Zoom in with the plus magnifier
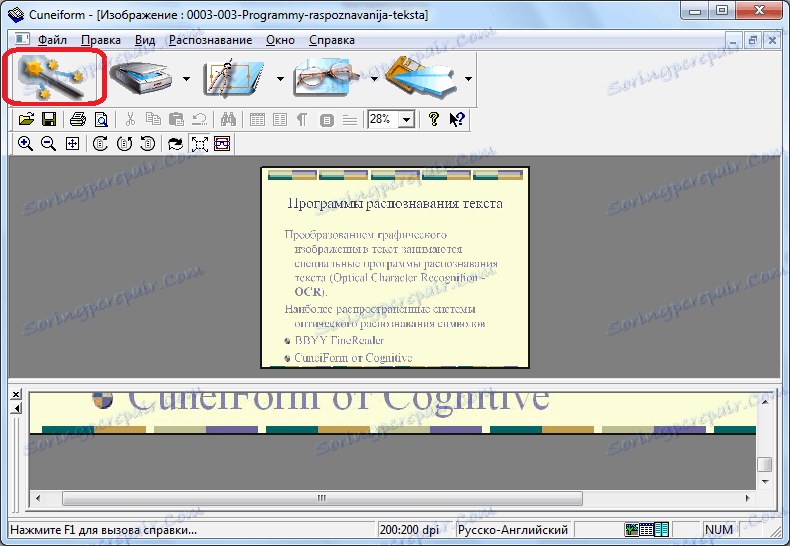This screenshot has width=790, height=546. click(x=25, y=144)
